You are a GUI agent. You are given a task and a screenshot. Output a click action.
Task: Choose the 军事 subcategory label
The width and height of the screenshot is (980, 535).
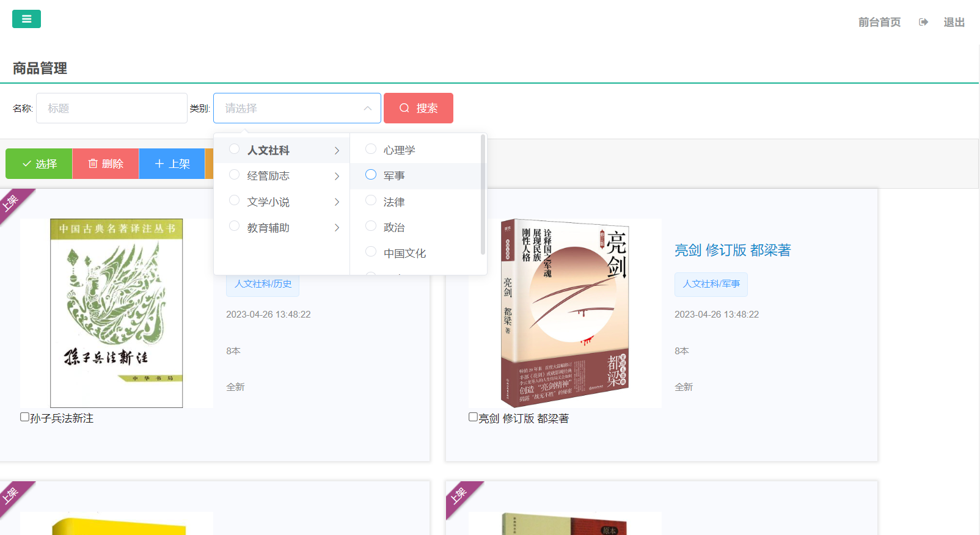tap(394, 176)
